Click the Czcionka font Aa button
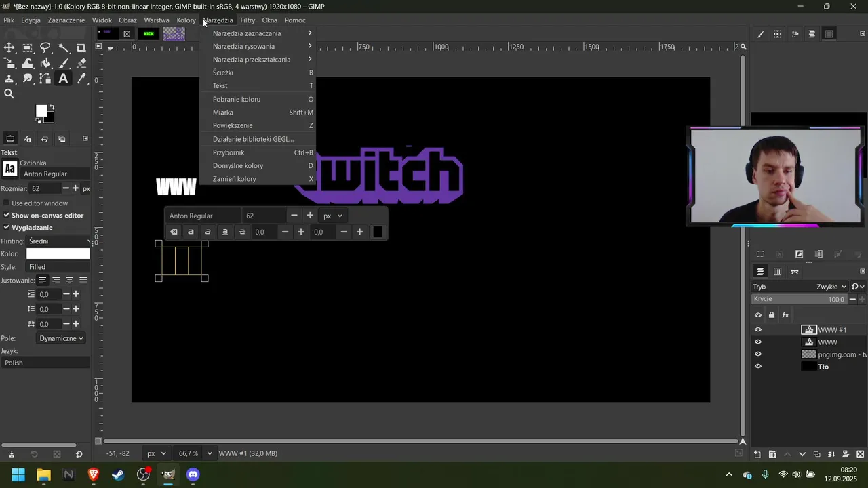 click(x=9, y=169)
